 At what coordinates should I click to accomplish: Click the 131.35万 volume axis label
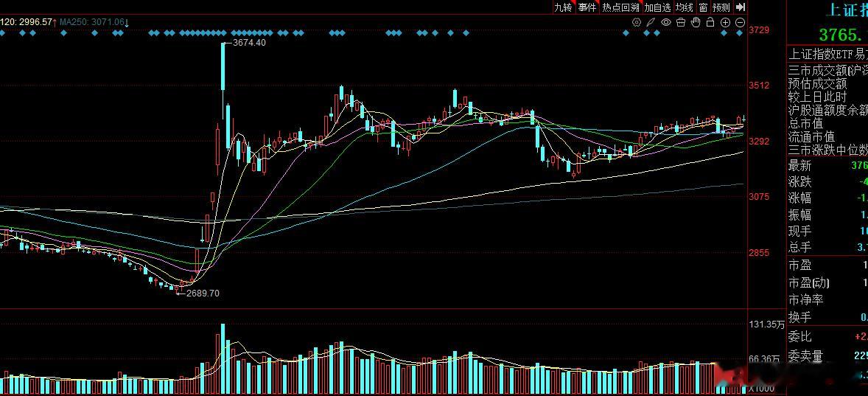(766, 324)
